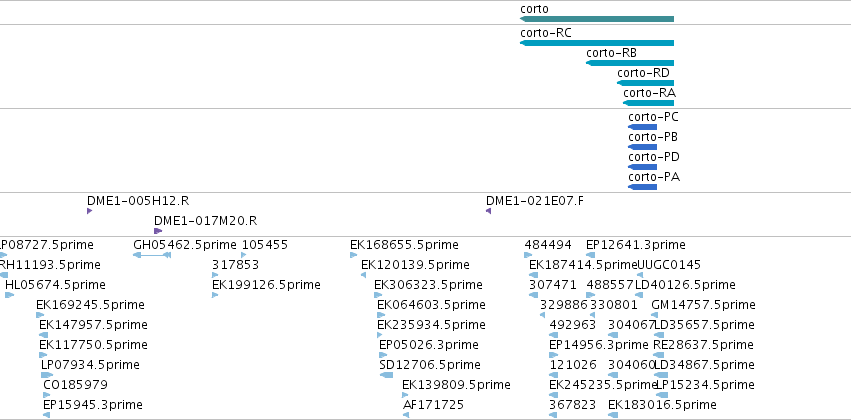Select the corto gene feature bar
Image resolution: width=851 pixels, height=420 pixels.
pos(597,19)
